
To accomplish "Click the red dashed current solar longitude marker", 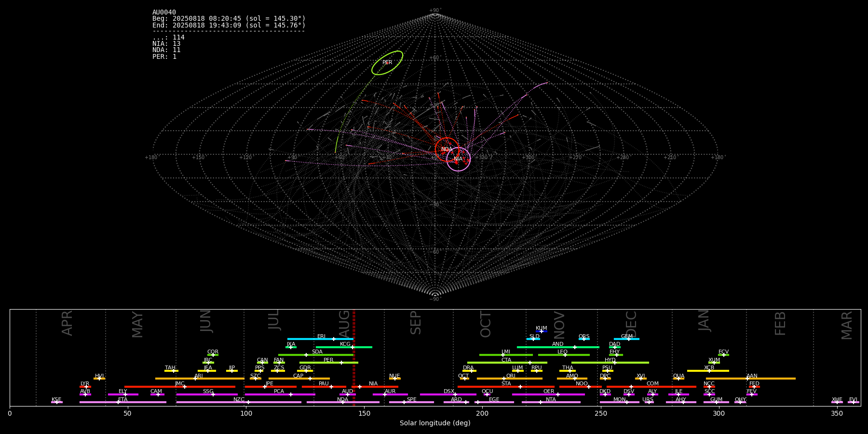I will [353, 357].
